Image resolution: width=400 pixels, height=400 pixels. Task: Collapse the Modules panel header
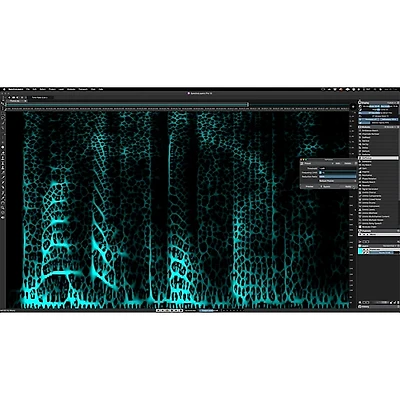pos(379,127)
